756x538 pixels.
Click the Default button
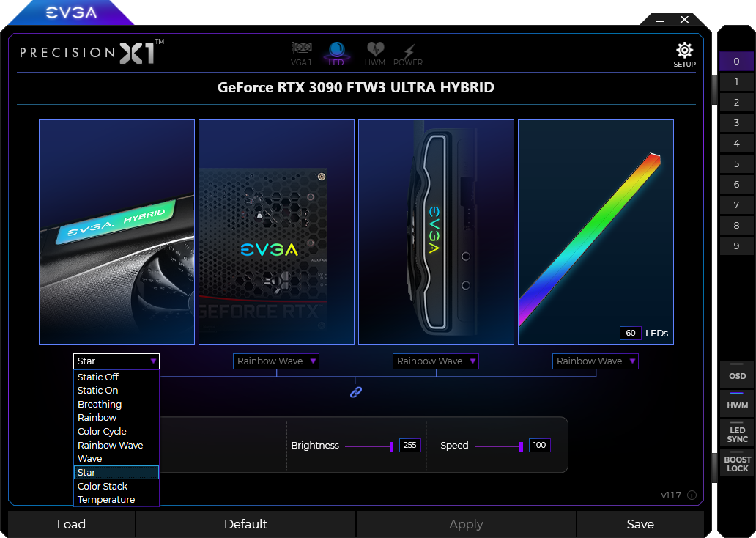click(245, 524)
